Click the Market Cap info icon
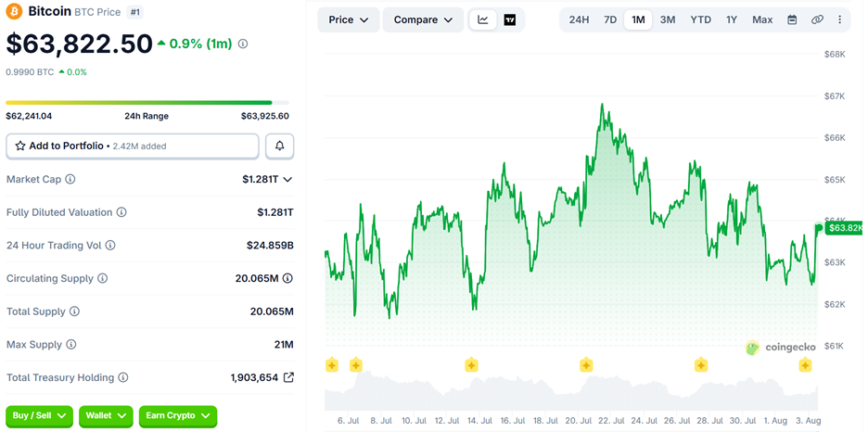Image resolution: width=868 pixels, height=432 pixels. 70,179
